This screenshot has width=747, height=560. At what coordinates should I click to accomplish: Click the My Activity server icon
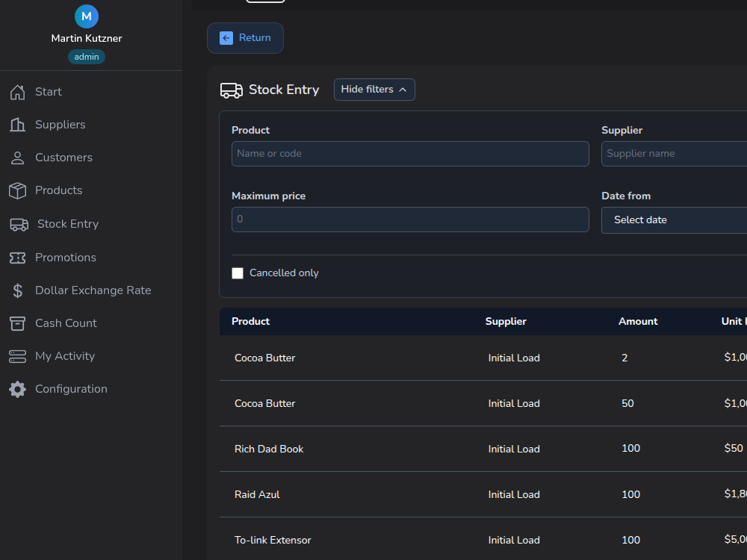click(18, 356)
